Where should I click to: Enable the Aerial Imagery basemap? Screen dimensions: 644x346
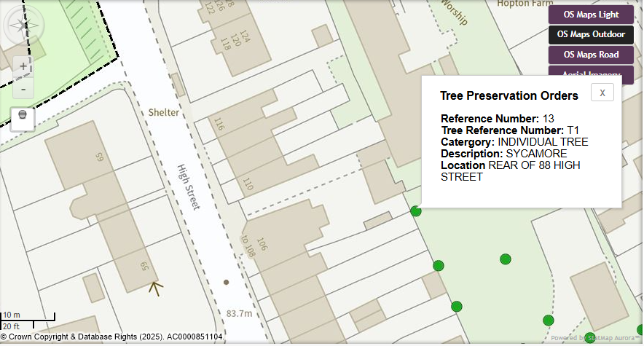click(591, 71)
